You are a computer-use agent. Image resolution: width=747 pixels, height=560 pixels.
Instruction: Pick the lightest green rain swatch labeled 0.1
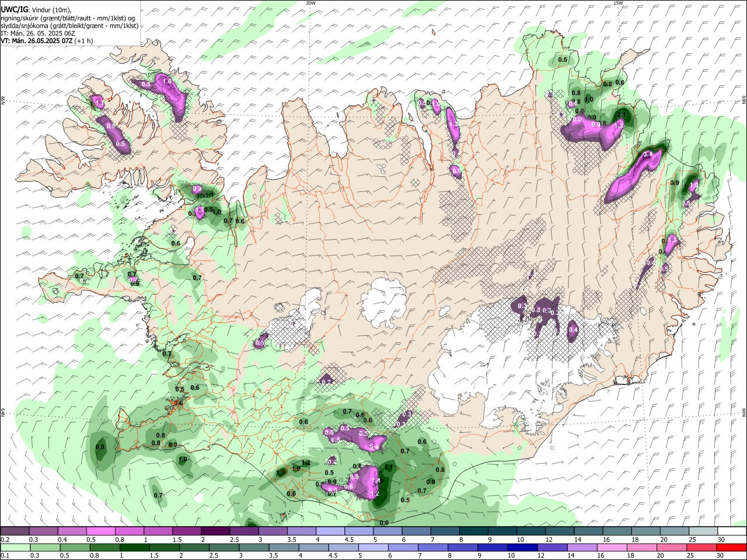point(15,548)
